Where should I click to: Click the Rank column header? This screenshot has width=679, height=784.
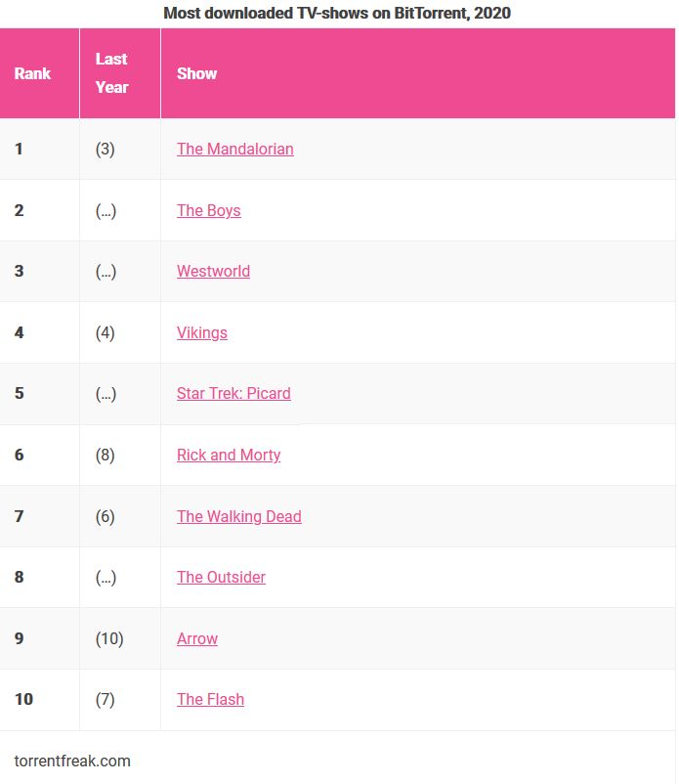32,74
